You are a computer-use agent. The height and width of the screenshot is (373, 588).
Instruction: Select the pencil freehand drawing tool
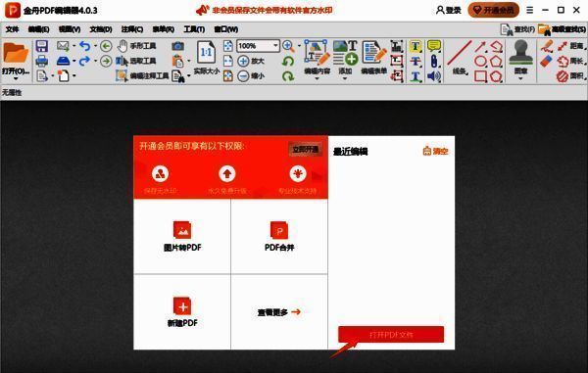547,46
